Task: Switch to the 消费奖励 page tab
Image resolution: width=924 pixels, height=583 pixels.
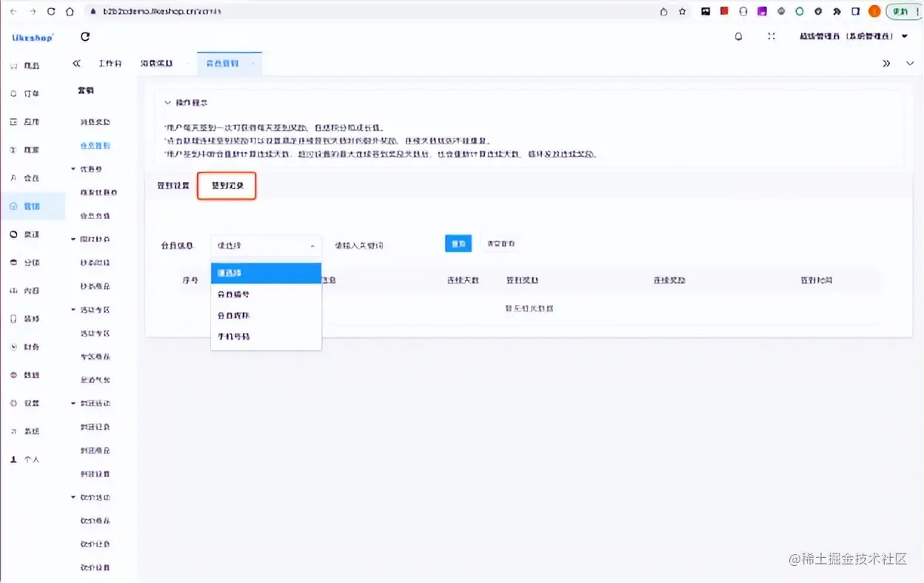Action: pyautogui.click(x=157, y=64)
